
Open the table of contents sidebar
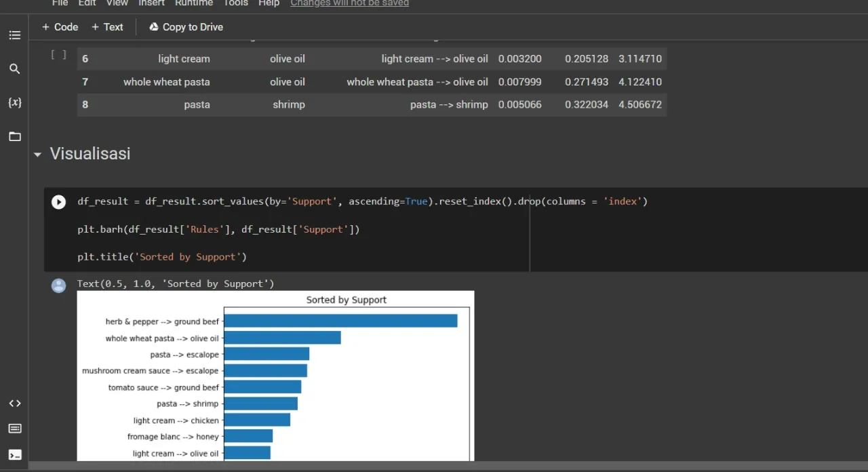click(x=14, y=35)
